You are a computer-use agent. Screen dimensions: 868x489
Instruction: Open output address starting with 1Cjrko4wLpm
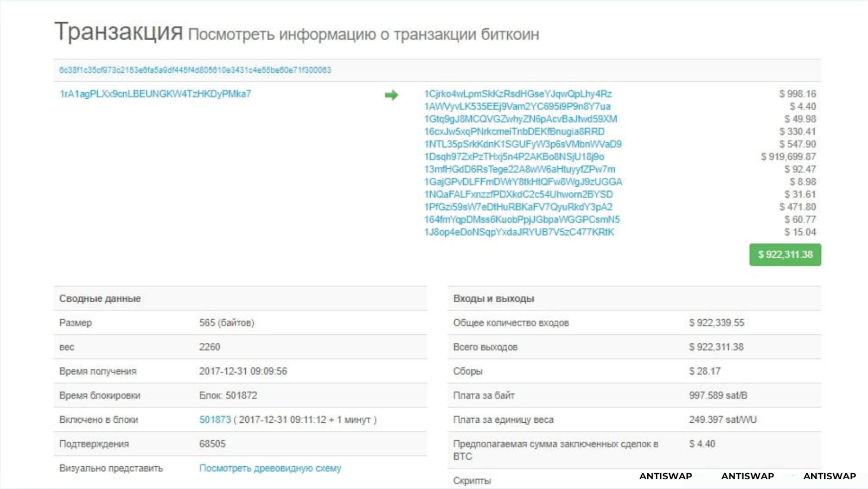click(x=518, y=94)
